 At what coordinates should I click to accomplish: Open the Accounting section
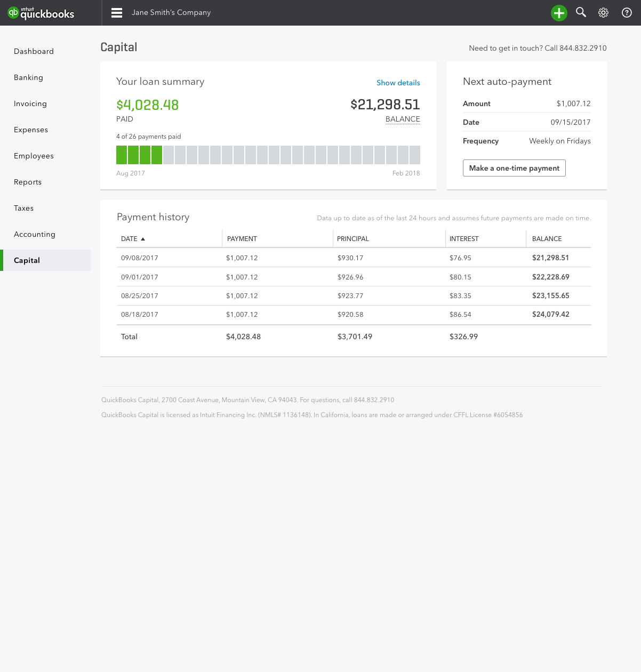point(35,234)
